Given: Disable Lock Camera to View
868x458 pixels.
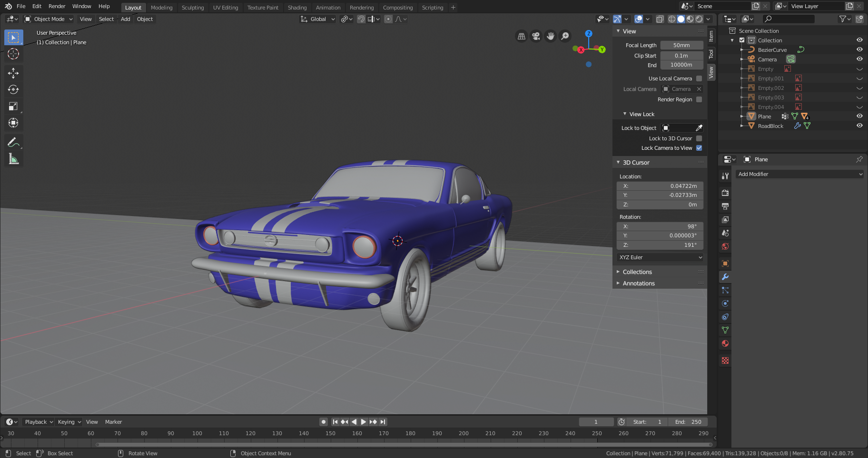Looking at the screenshot, I should click(x=699, y=148).
